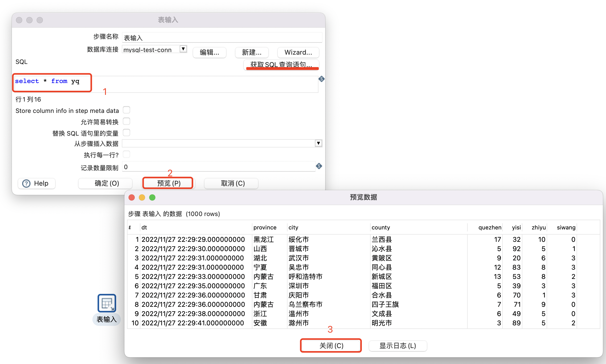This screenshot has height=364, width=606.
Task: Enable Store column info in step meta data
Action: 126,110
